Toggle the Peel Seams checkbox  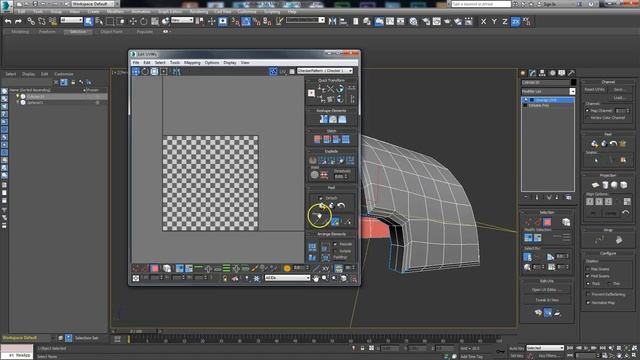pos(588,276)
